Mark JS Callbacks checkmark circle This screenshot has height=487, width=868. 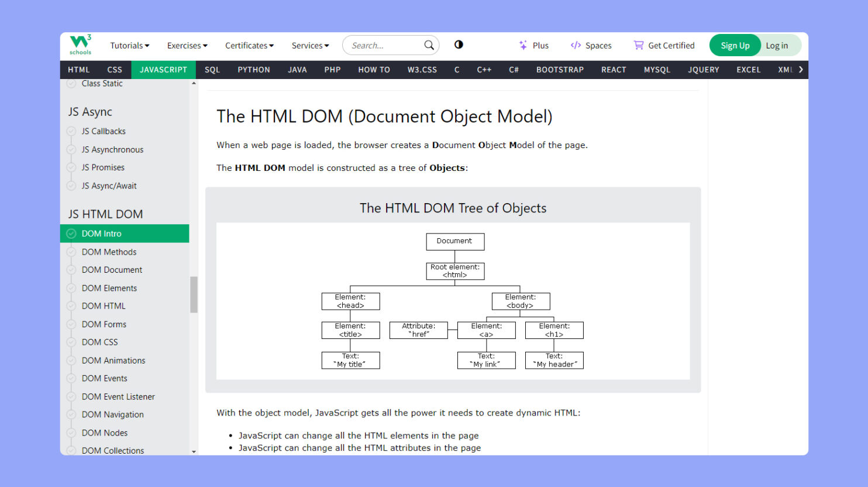coord(71,131)
